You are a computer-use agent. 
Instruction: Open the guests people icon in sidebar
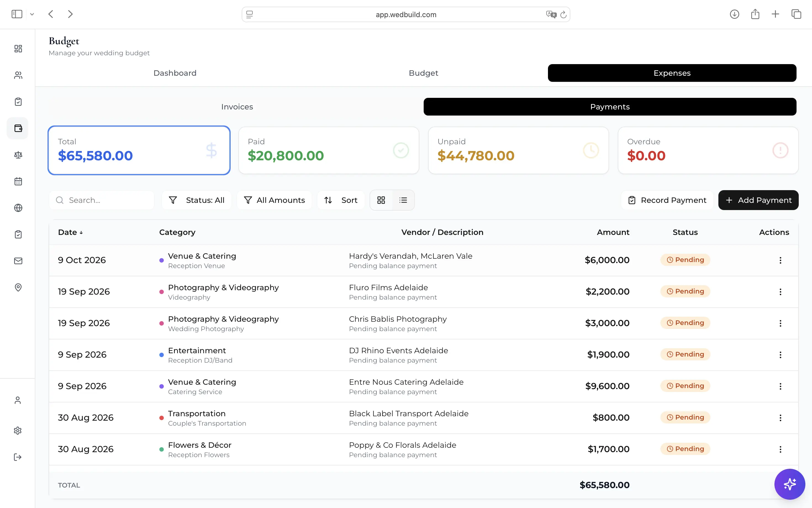coord(18,75)
